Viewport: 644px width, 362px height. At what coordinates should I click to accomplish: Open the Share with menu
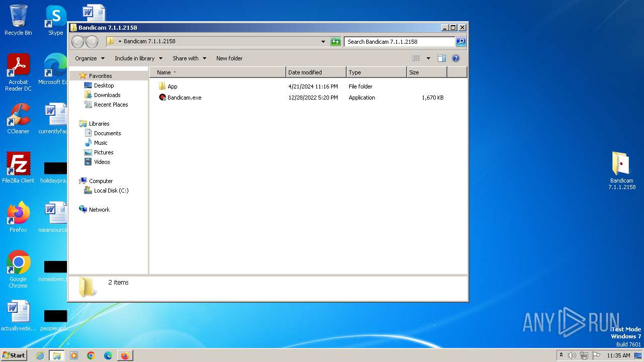(189, 58)
